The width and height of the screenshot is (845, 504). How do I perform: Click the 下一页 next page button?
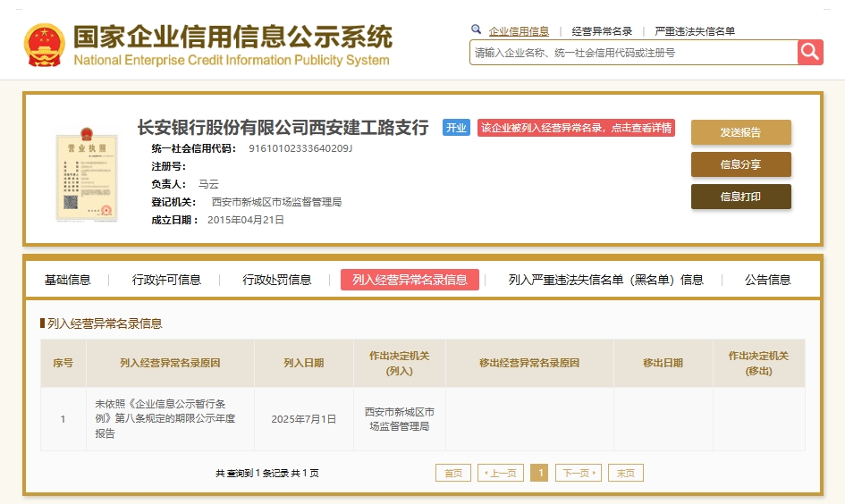coord(579,473)
